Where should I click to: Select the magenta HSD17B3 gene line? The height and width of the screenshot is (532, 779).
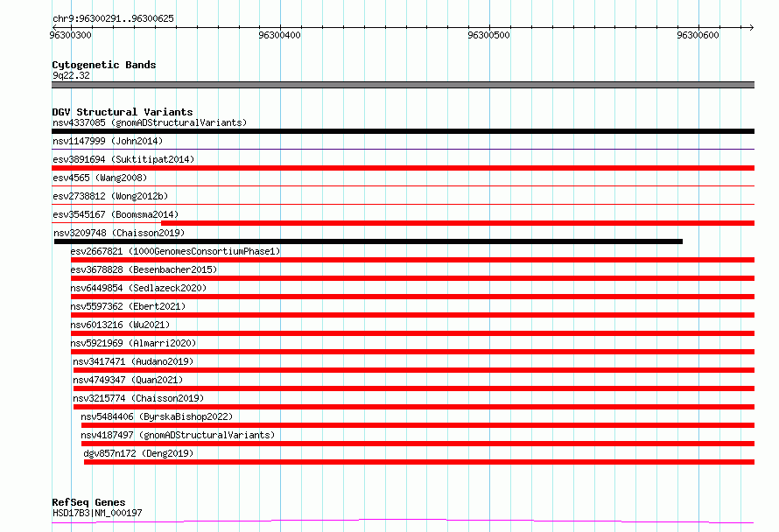(x=403, y=521)
